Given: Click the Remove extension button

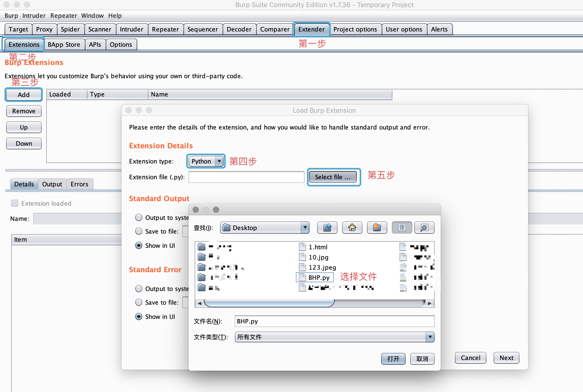Looking at the screenshot, I should click(x=24, y=111).
